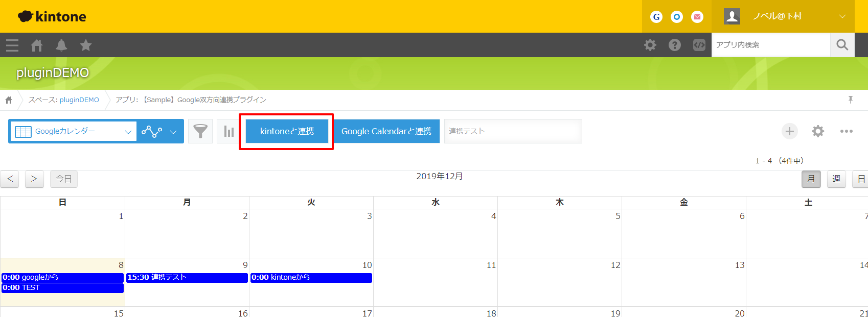Open the help question mark icon
The image size is (868, 317).
[x=675, y=45]
